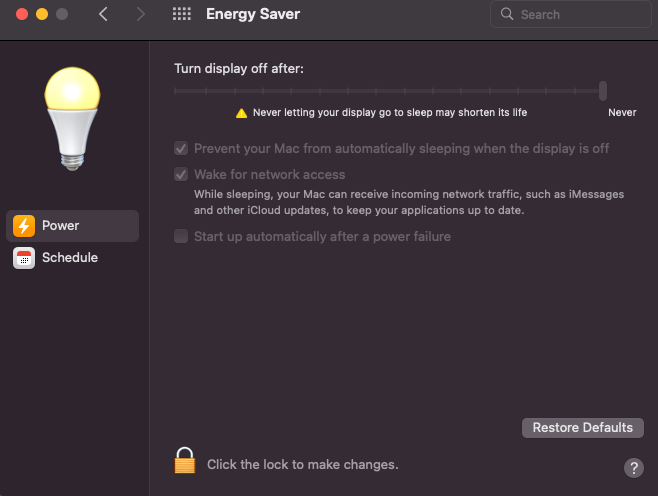Screen dimensions: 658x496
Task: Toggle Prevent your Mac from automatically sleeping
Action: [x=181, y=149]
